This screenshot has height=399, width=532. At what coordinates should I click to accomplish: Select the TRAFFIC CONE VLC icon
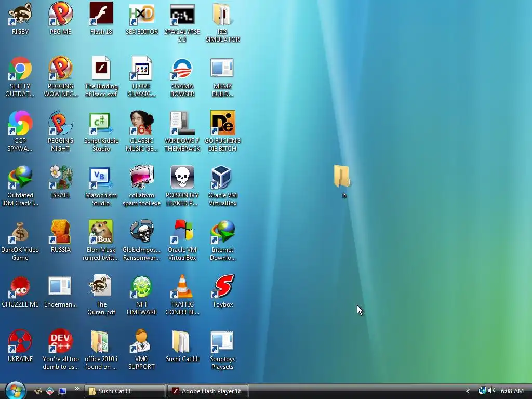point(182,287)
